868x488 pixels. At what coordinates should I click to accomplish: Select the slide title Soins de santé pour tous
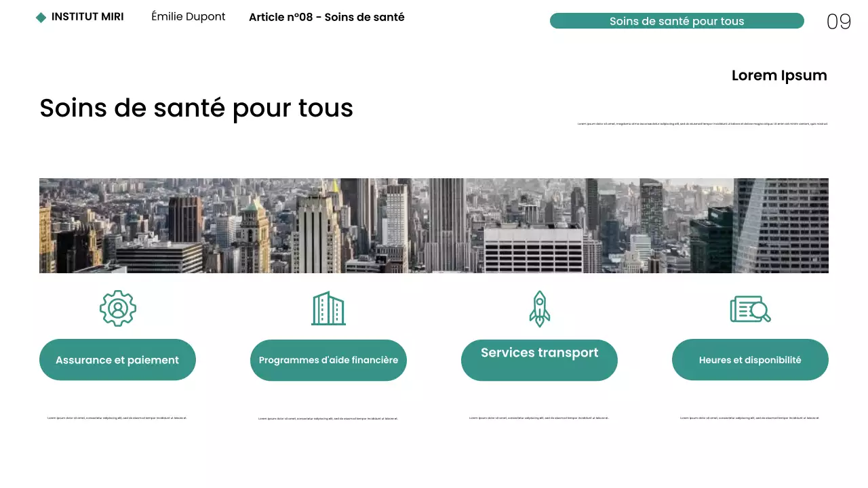196,108
